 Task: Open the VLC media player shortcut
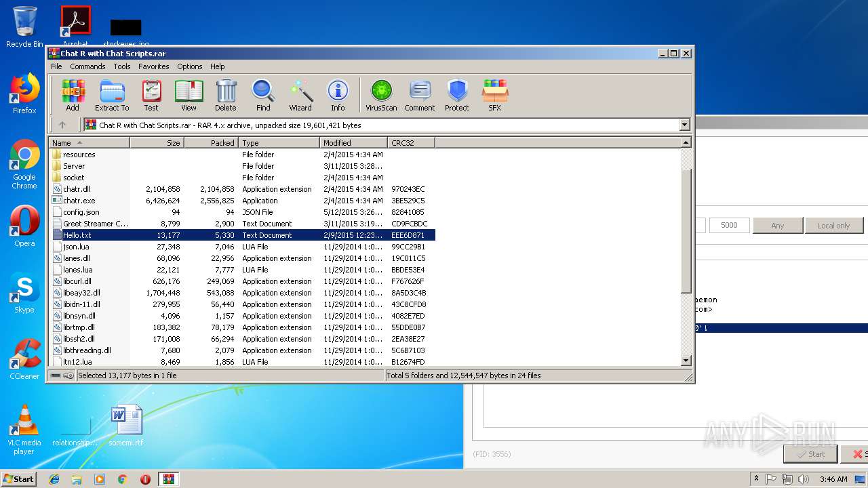[x=24, y=430]
